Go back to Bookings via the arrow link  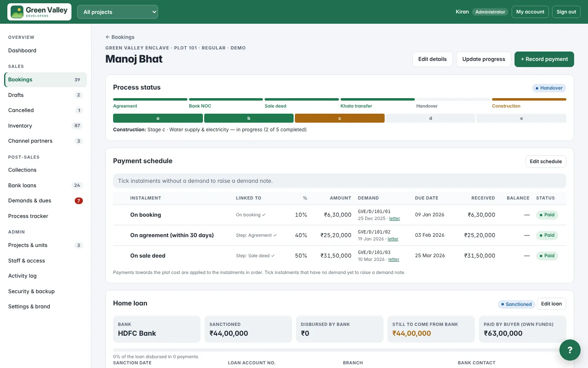120,37
